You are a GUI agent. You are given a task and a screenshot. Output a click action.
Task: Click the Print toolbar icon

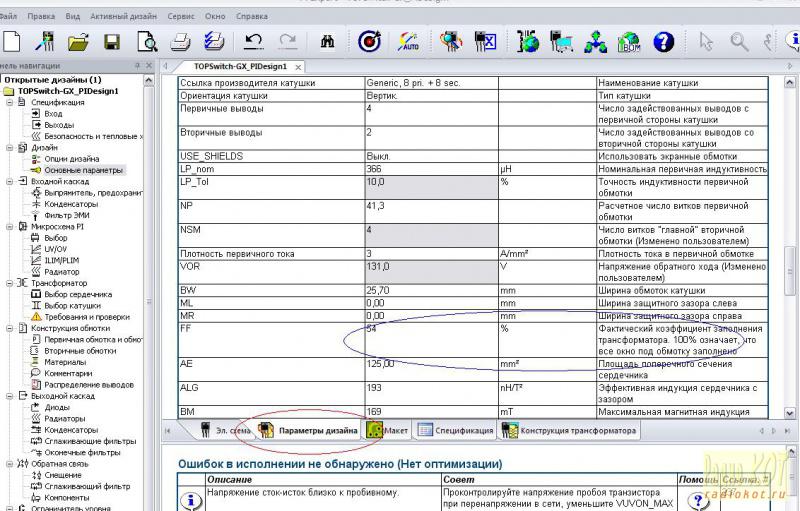(180, 41)
